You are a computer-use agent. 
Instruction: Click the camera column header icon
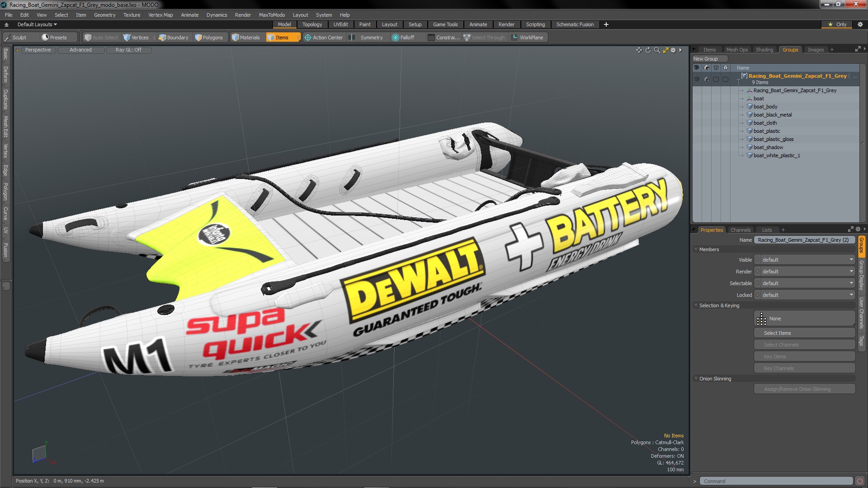pos(706,68)
